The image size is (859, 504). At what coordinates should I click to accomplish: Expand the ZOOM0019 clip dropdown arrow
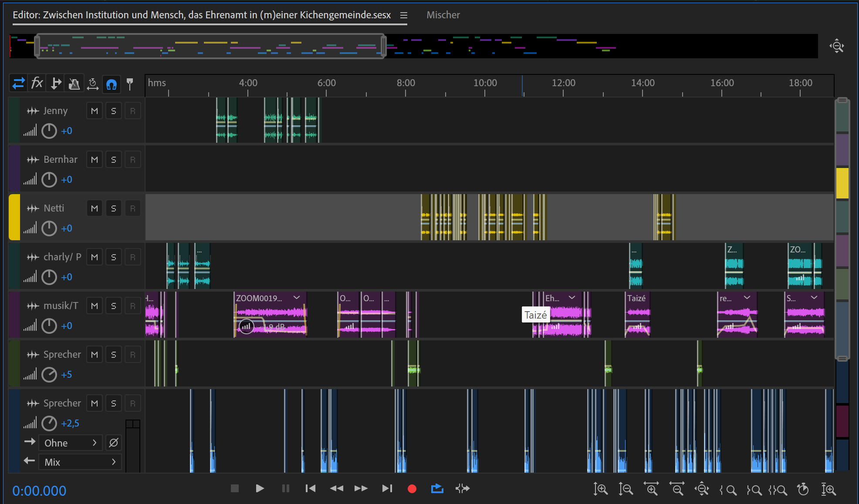pos(297,298)
